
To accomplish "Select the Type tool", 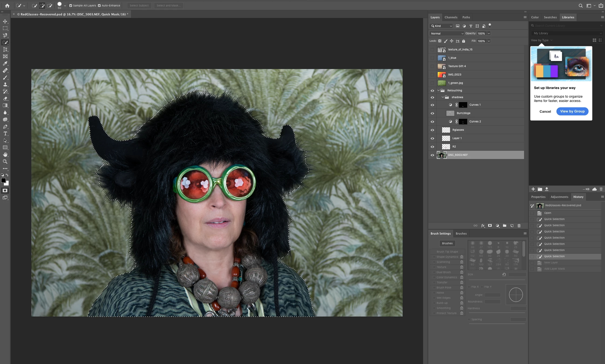I will tap(5, 133).
